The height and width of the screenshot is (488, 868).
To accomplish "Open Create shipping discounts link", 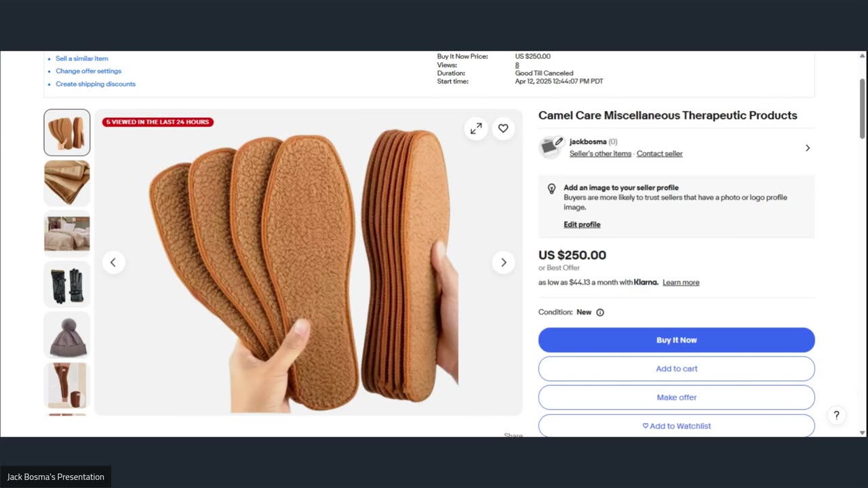I will coord(96,84).
